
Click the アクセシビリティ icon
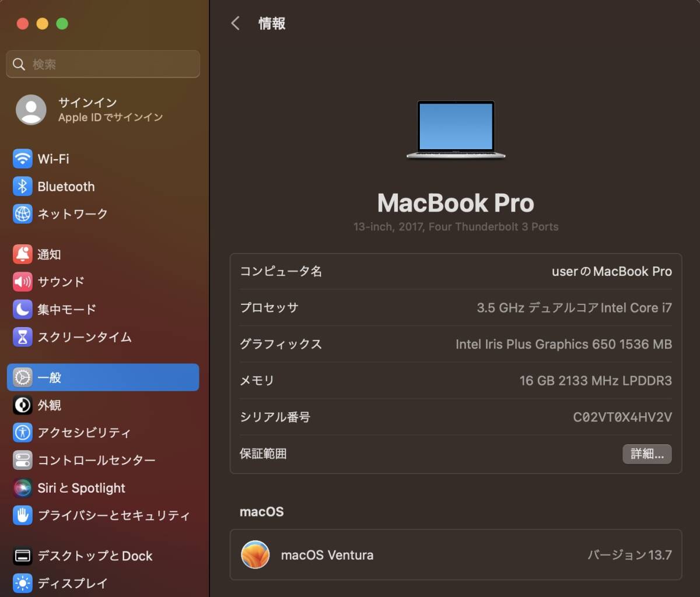coord(23,433)
